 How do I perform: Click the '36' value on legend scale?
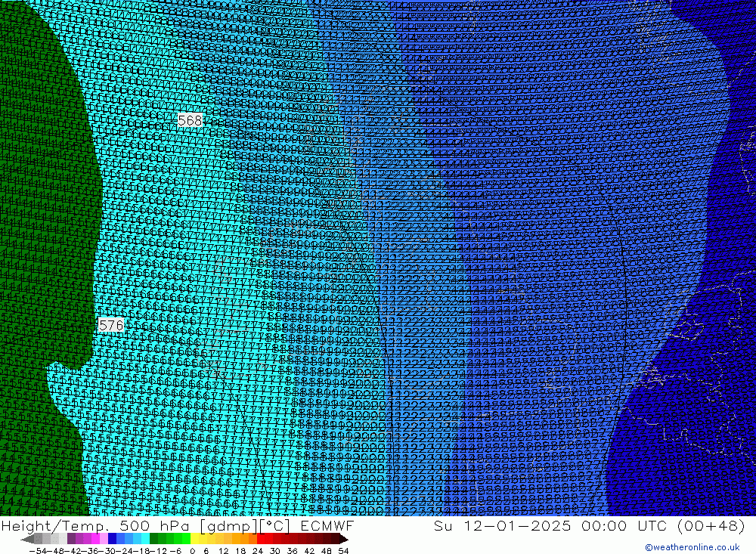point(292,551)
